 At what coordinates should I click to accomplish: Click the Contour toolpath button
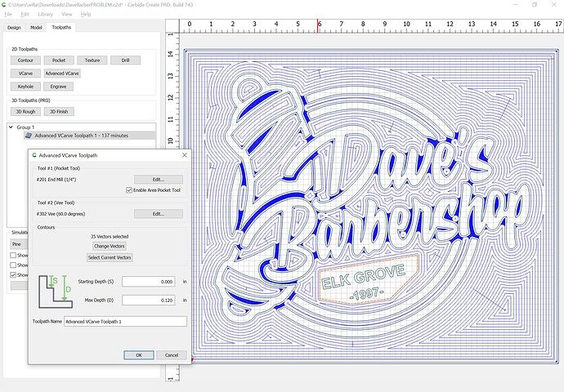click(25, 60)
